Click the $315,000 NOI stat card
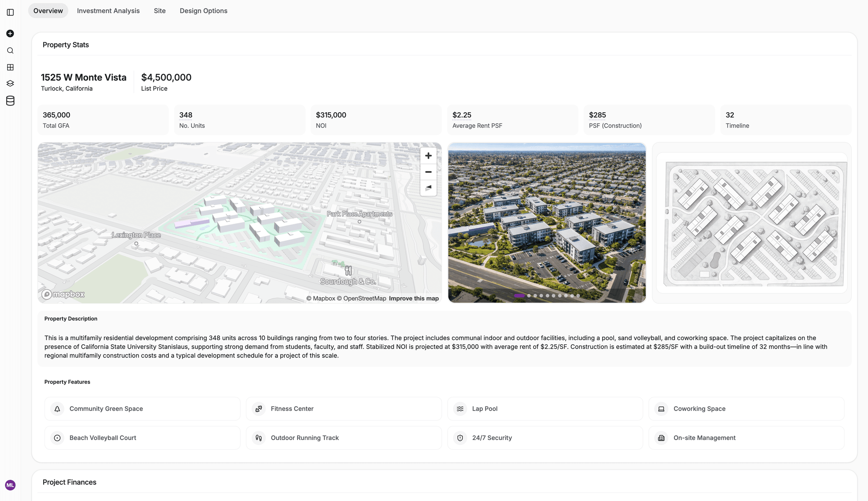Screen dimensions: 868x501 (x=376, y=120)
